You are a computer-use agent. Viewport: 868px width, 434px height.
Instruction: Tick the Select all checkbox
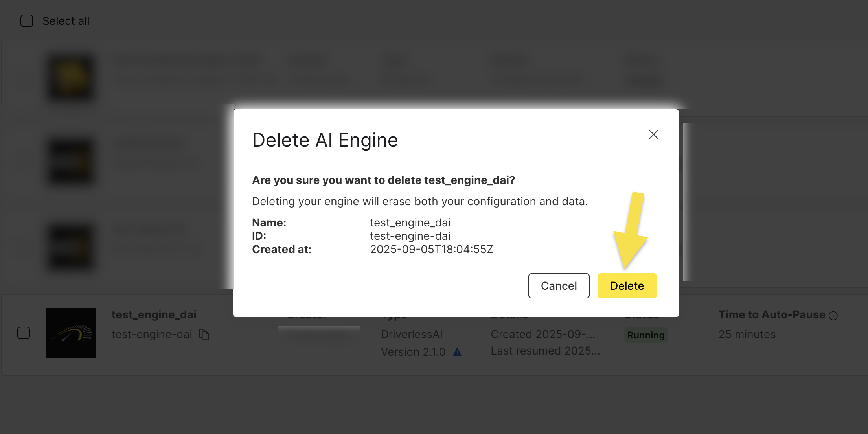(x=27, y=21)
